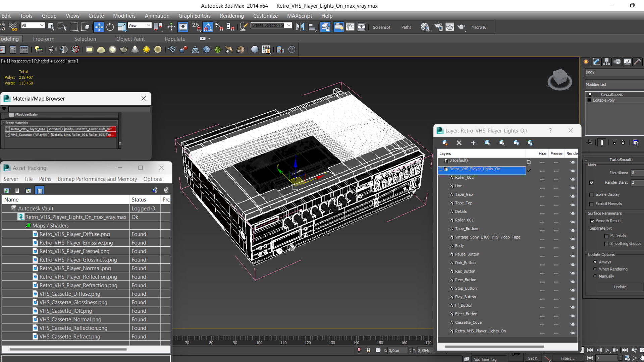The width and height of the screenshot is (644, 362).
Task: Switch to the Object Paint ribbon tab
Action: coord(130,39)
